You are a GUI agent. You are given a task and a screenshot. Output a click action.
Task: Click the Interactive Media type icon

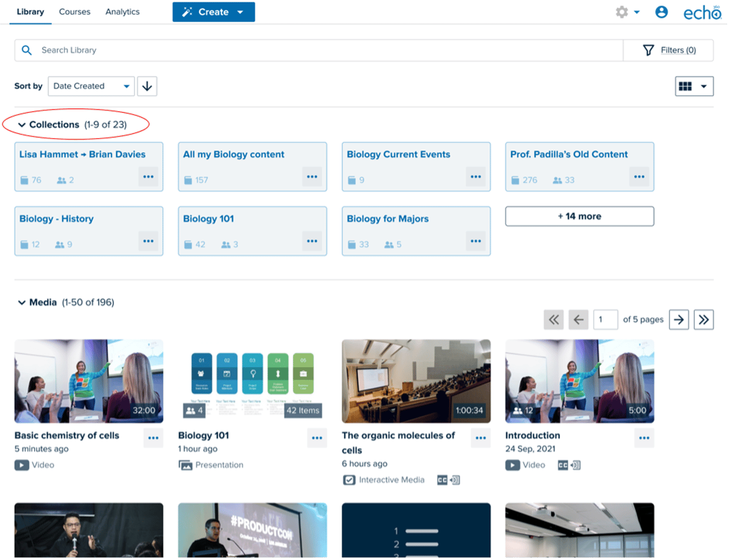point(349,480)
